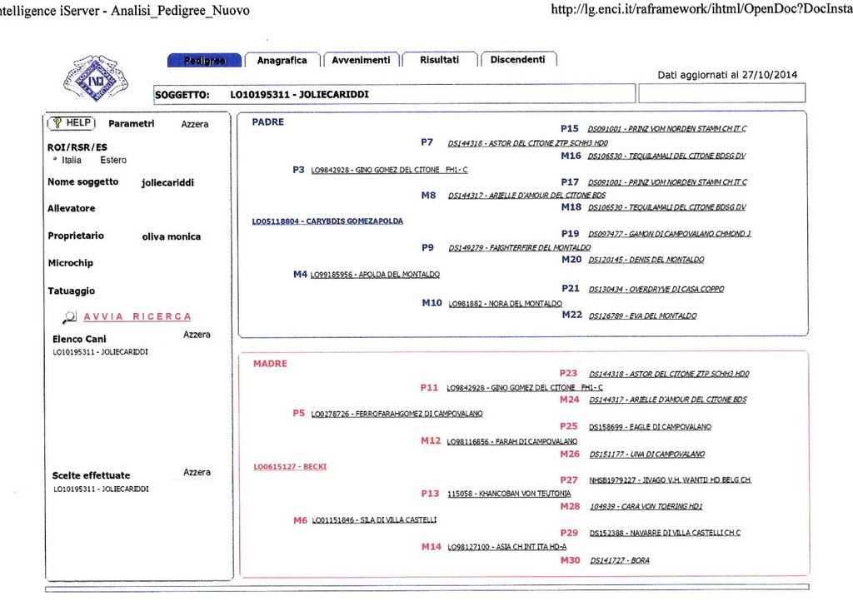Open P7 link ASTOR DEL CITONE
This screenshot has height=616, width=853.
click(527, 143)
